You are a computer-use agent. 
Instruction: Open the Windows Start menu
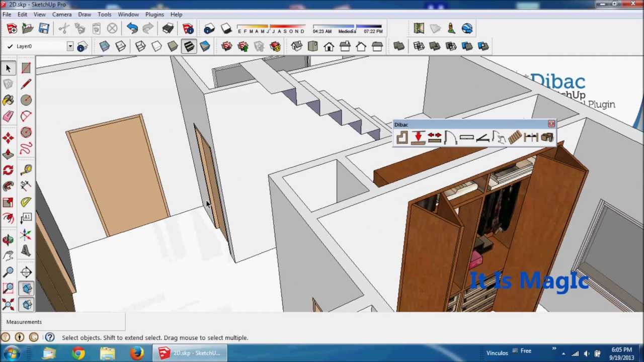click(x=12, y=353)
